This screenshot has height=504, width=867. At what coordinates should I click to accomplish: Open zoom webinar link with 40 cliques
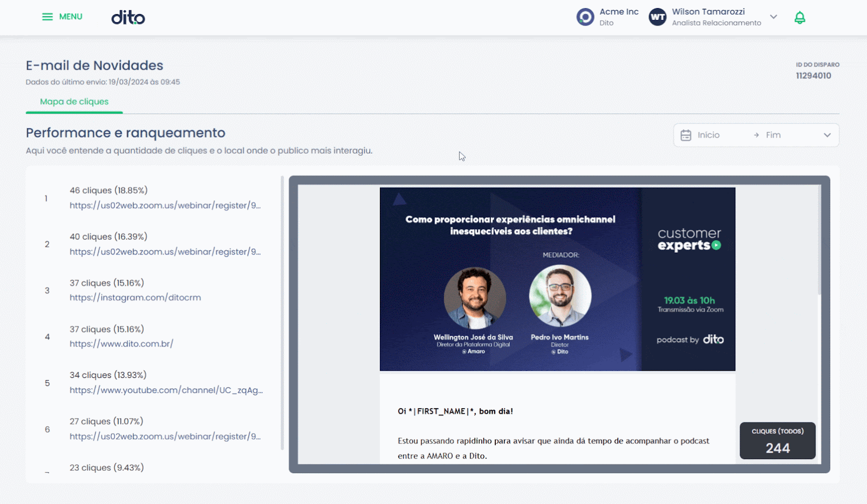pos(165,252)
